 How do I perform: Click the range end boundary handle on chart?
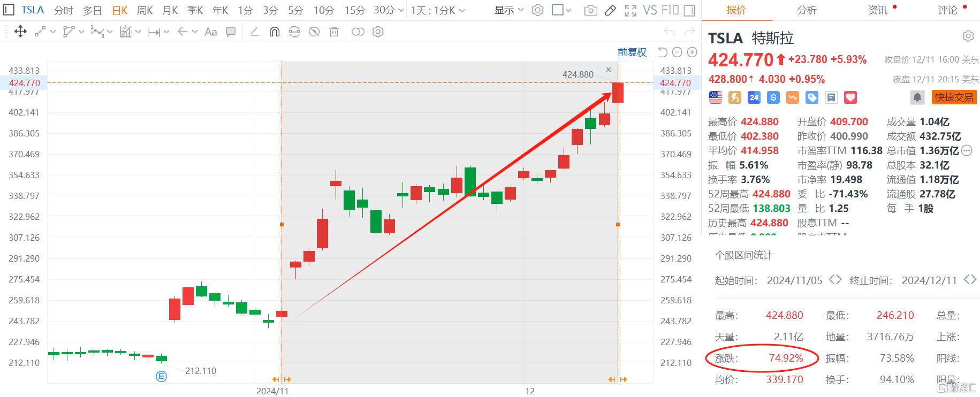click(618, 224)
